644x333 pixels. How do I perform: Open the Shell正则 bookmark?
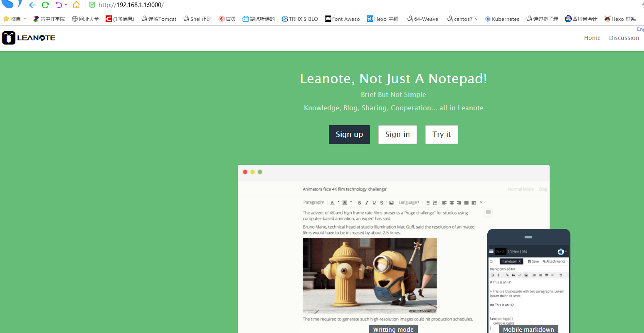click(x=197, y=19)
